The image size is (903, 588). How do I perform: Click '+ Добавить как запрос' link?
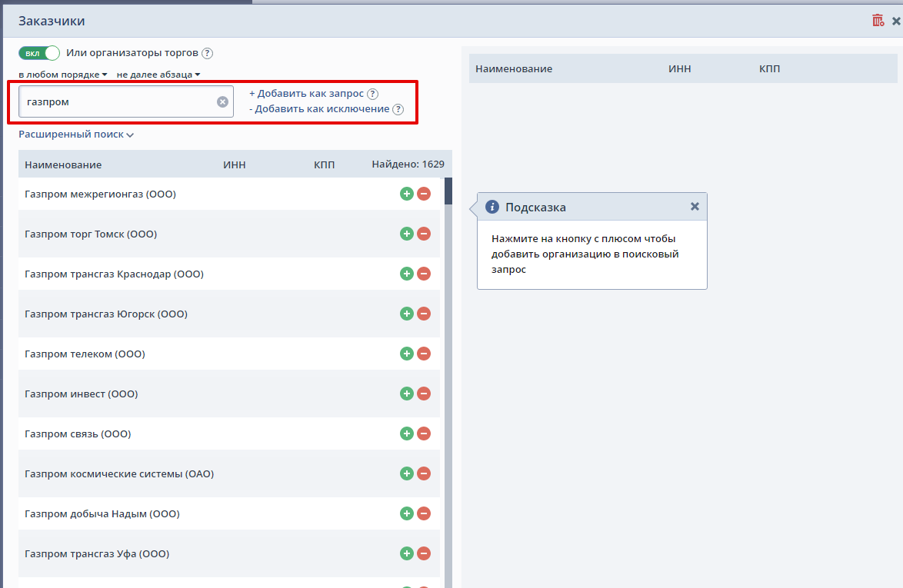[306, 93]
